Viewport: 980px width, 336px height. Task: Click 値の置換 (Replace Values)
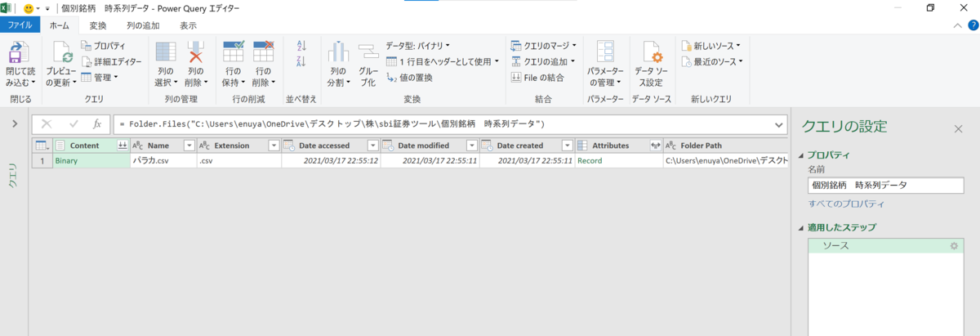click(409, 78)
